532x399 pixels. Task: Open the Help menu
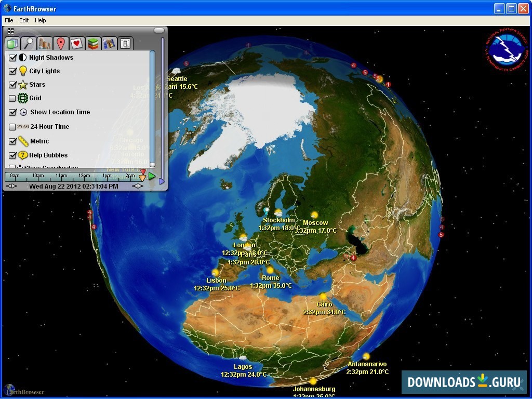(40, 20)
